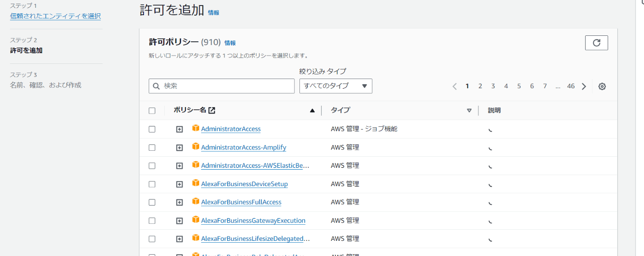Screen dimensions: 644x256
Task: Expand AlexaForBusinessGatewayExecution policy details
Action: [x=180, y=221]
